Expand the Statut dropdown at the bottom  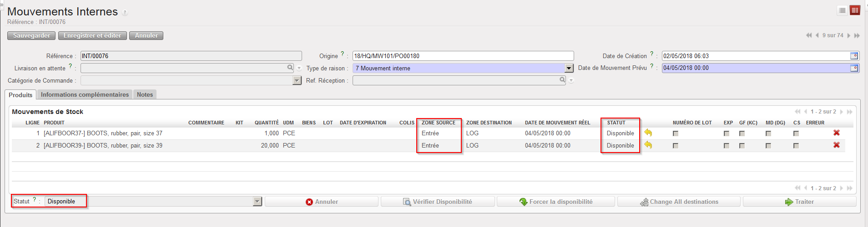(257, 202)
